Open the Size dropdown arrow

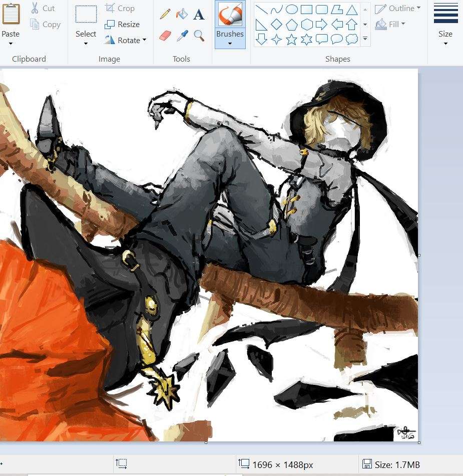click(445, 44)
